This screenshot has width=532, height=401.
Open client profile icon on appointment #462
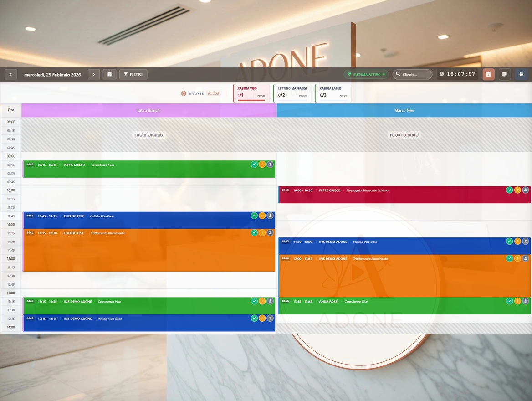pos(270,232)
